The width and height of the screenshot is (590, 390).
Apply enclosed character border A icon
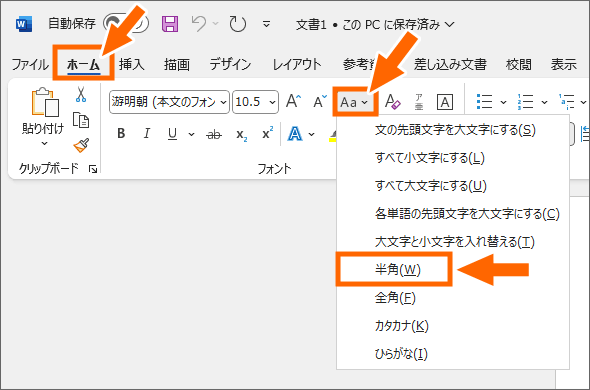(x=444, y=102)
